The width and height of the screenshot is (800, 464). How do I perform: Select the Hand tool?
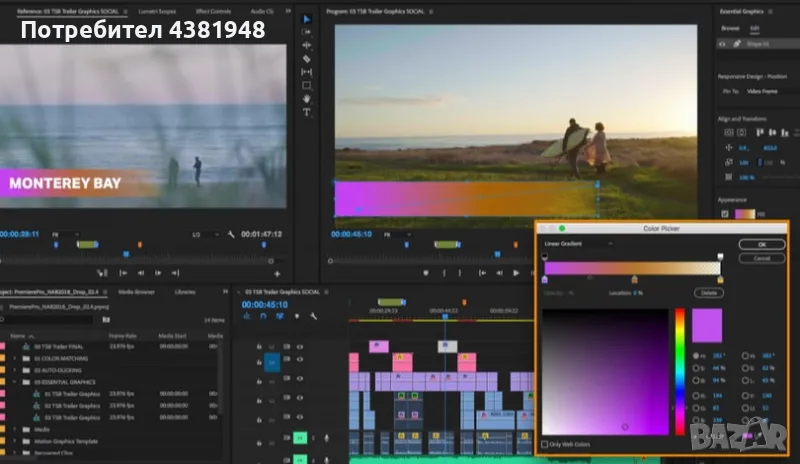point(306,99)
